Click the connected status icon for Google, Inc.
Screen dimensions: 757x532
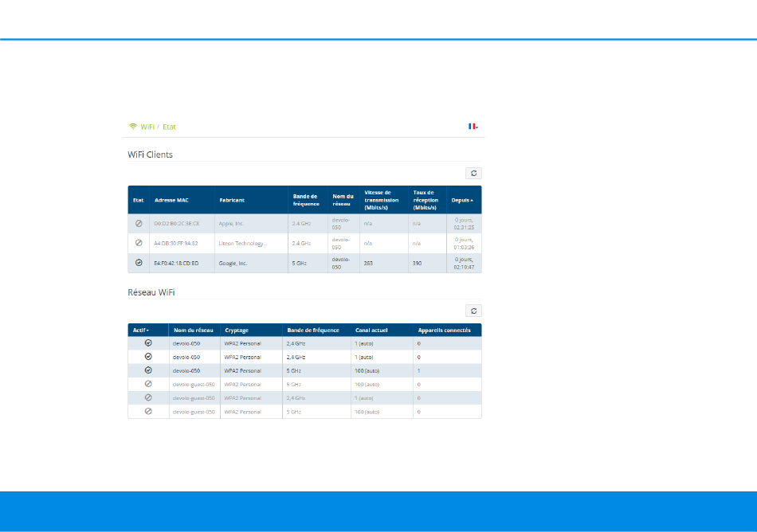[x=139, y=263]
